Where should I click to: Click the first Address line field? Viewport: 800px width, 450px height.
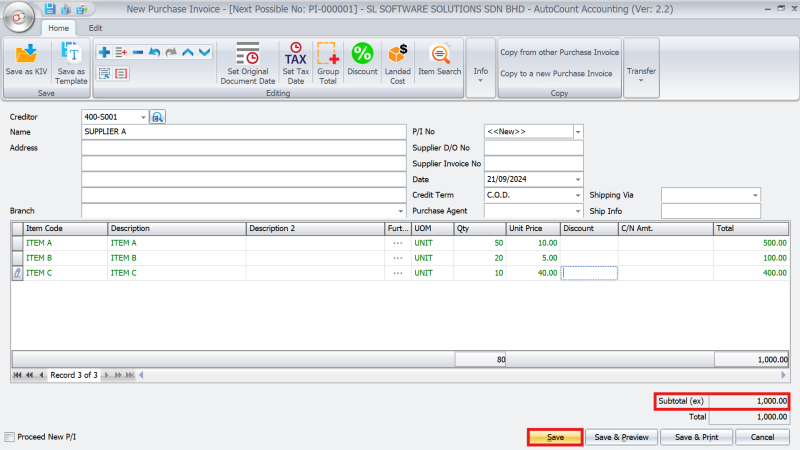click(x=244, y=147)
